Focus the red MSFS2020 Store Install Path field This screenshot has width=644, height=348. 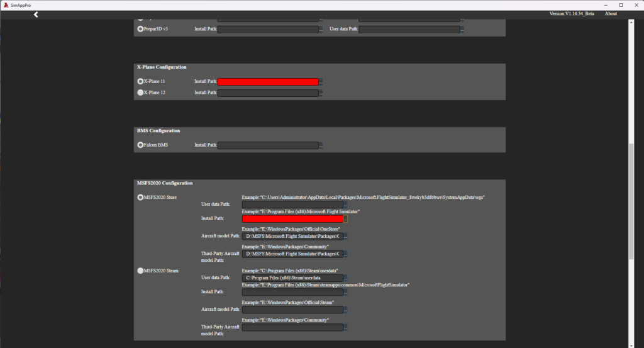pos(292,218)
